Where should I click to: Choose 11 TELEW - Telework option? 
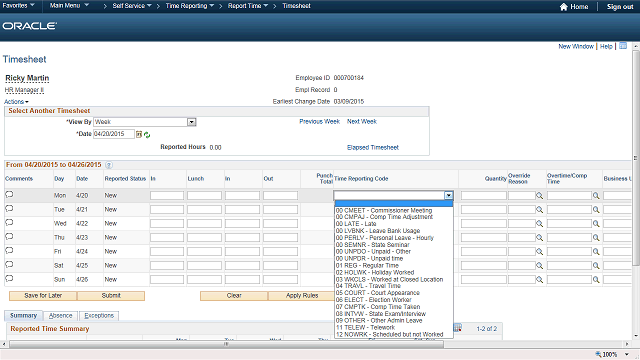pyautogui.click(x=394, y=327)
